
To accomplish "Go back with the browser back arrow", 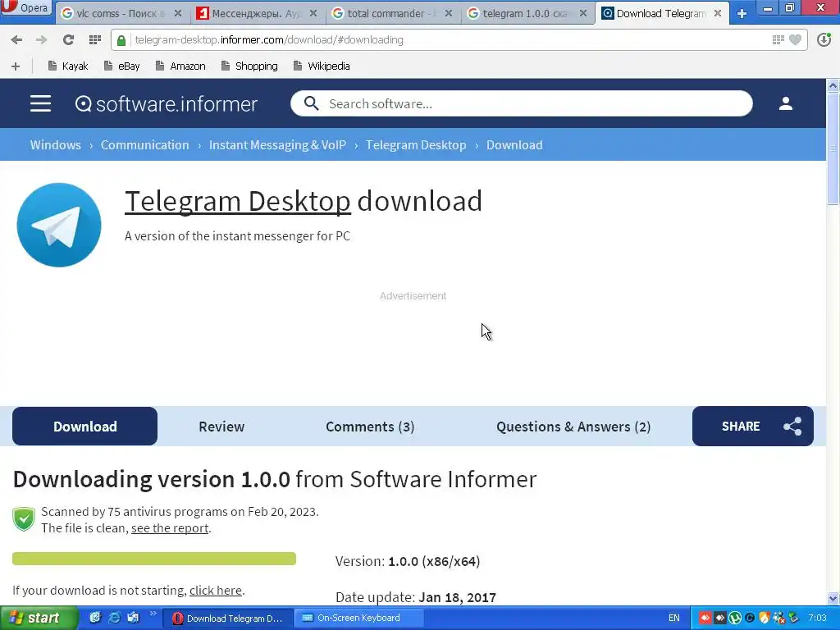I will [x=16, y=39].
